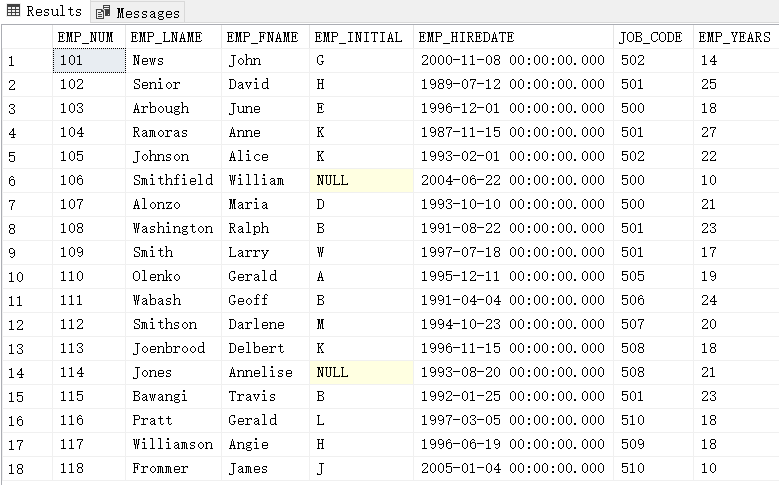Select the JOB_CODE cell showing 507
The height and width of the screenshot is (485, 779).
[x=633, y=325]
